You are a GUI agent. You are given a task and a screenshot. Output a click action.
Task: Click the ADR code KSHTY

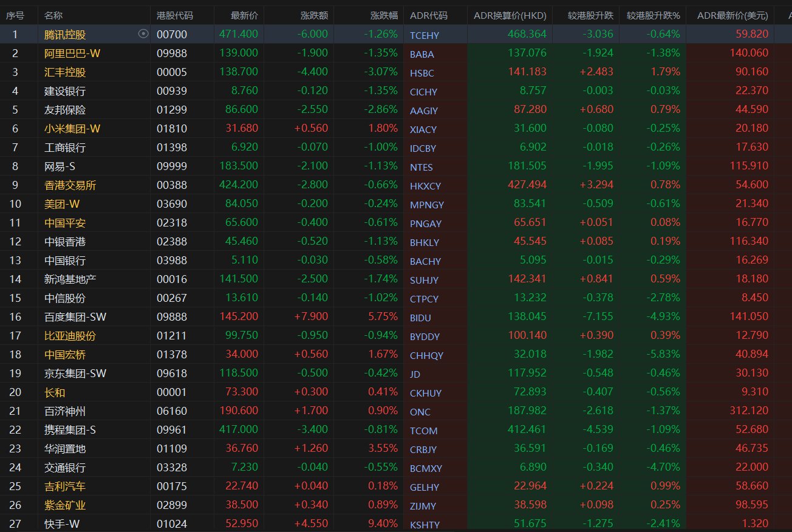[x=425, y=525]
